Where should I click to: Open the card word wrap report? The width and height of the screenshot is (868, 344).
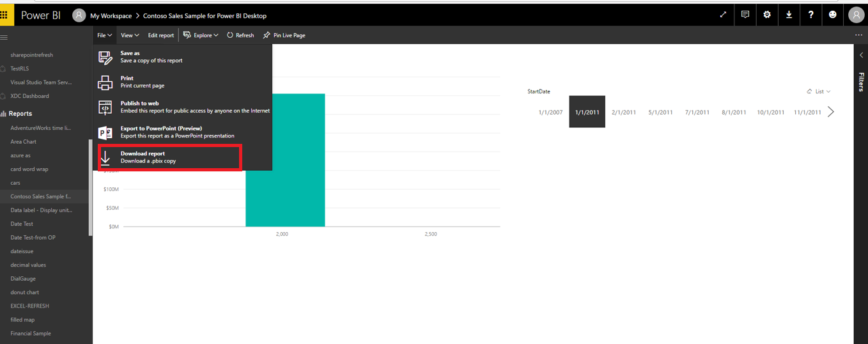(x=29, y=169)
